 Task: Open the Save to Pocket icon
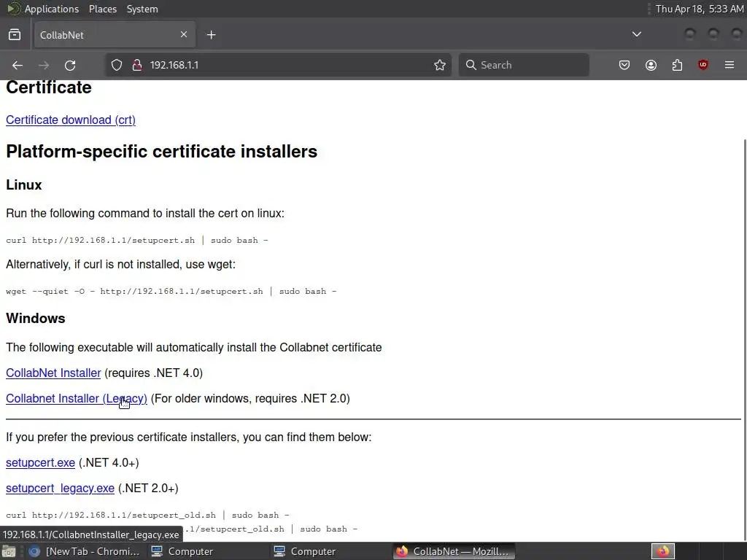click(624, 65)
